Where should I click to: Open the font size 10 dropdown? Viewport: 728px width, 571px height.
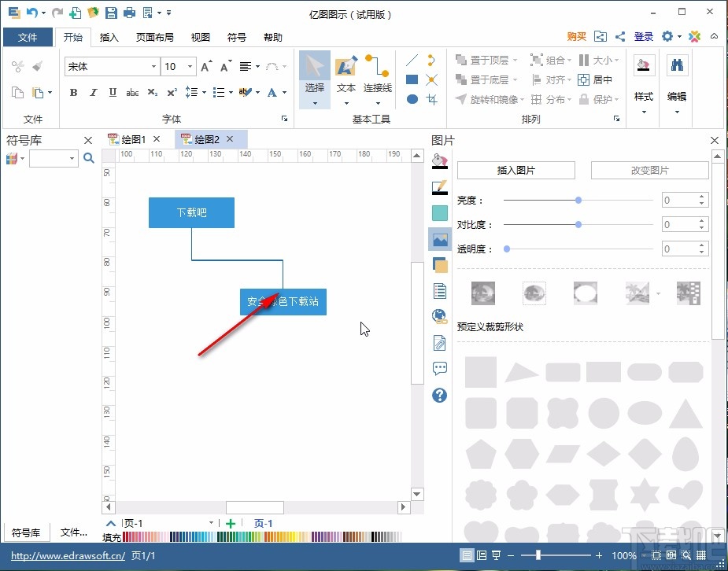click(x=190, y=66)
